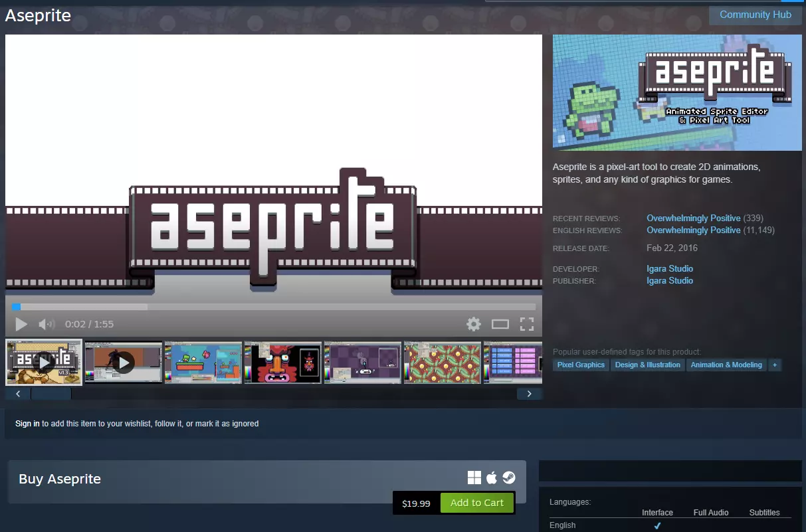806x532 pixels.
Task: Select the first trailer thumbnail
Action: (x=44, y=362)
